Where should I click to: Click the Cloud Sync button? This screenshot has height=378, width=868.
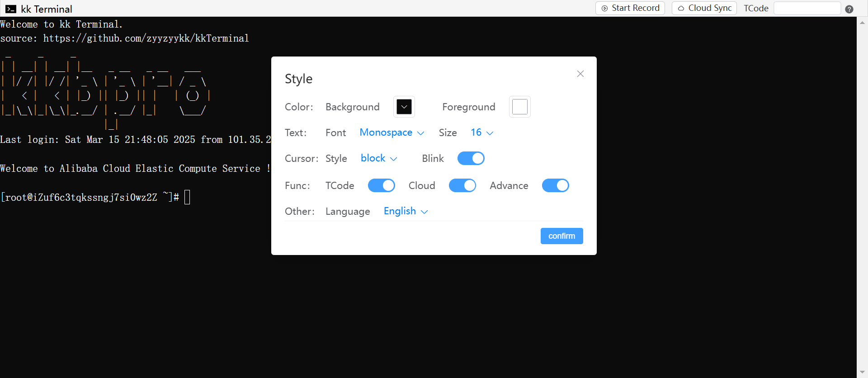click(x=704, y=8)
